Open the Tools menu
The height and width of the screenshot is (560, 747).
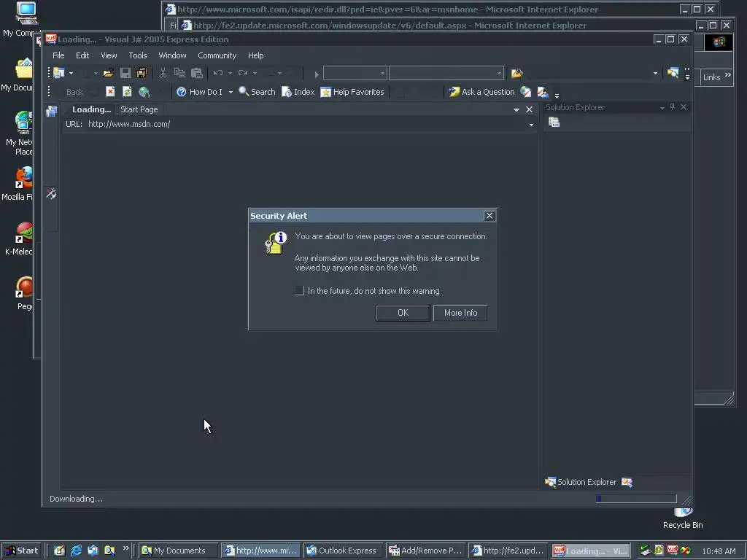coord(138,55)
